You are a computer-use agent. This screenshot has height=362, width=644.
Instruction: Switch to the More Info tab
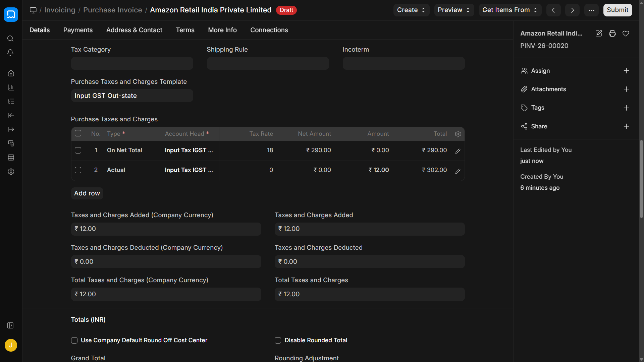click(x=222, y=30)
